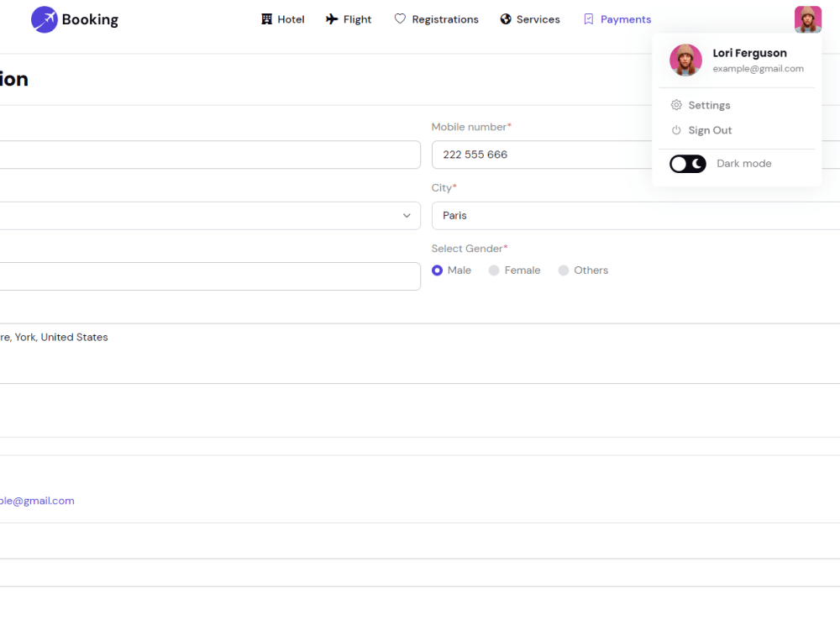The width and height of the screenshot is (840, 630).
Task: Click the Services globe icon
Action: pos(505,19)
